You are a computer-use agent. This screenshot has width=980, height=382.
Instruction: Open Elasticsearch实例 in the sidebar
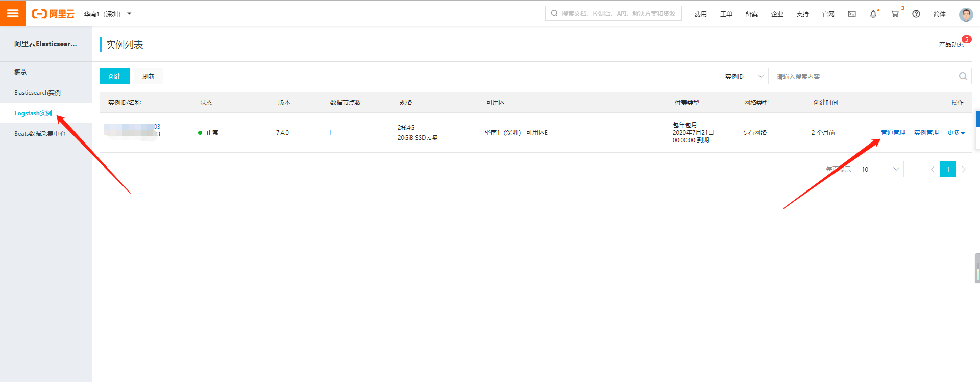point(37,92)
